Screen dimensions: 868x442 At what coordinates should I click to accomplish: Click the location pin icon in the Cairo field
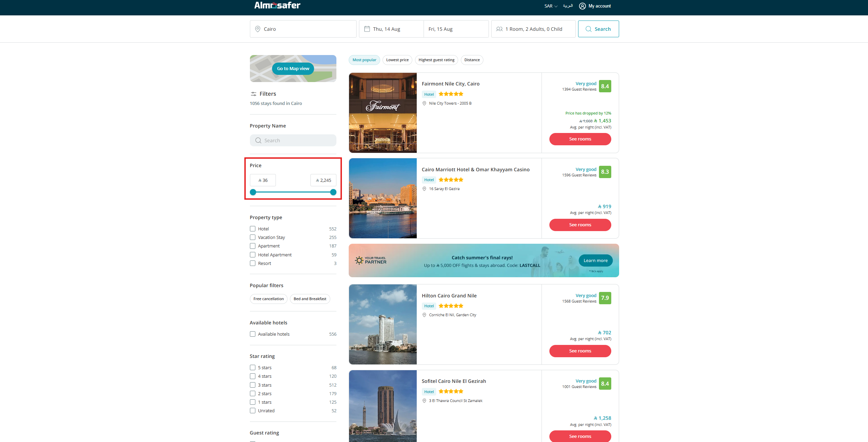(x=258, y=29)
